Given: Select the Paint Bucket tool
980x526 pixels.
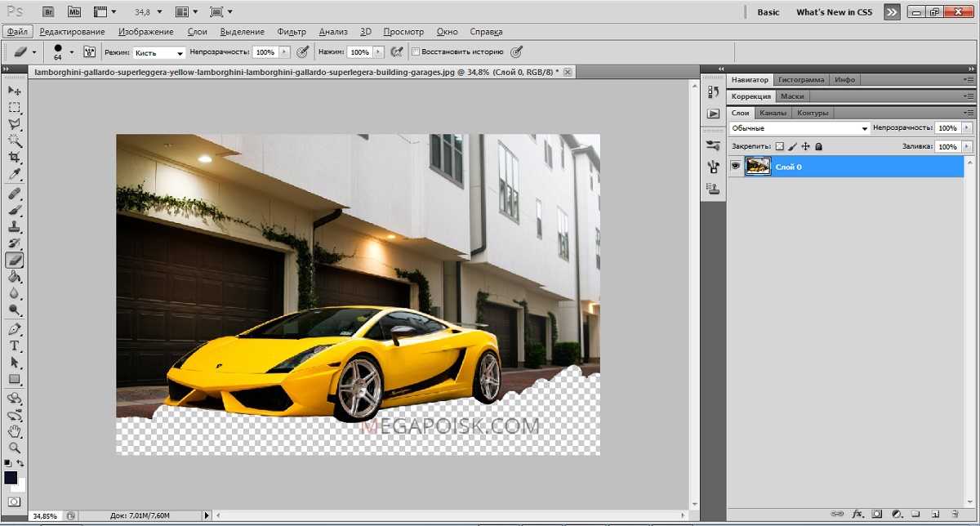Looking at the screenshot, I should [15, 277].
